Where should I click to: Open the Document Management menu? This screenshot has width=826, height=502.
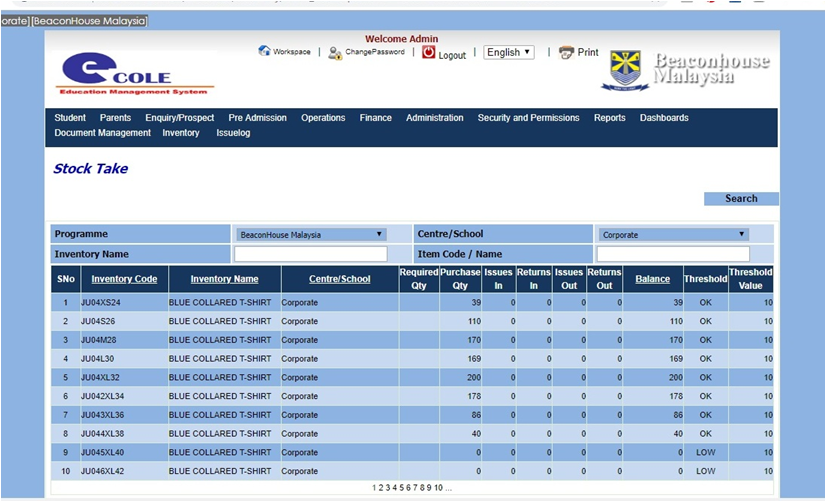102,133
